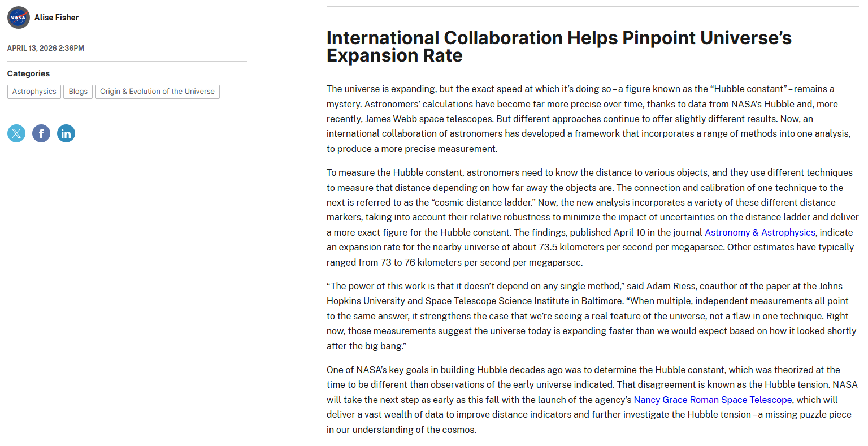Open the Nancy Grace Roman Space Telescope link
This screenshot has height=446, width=868.
(x=713, y=400)
